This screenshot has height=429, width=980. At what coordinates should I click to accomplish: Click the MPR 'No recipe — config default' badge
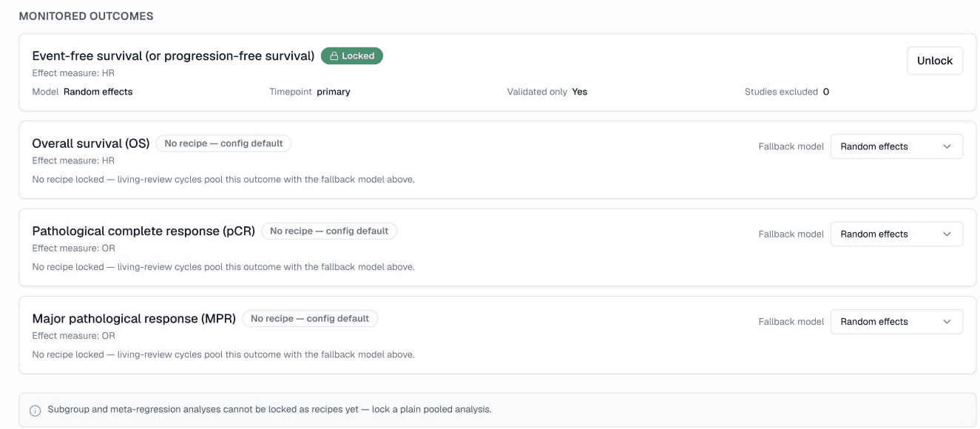click(310, 319)
